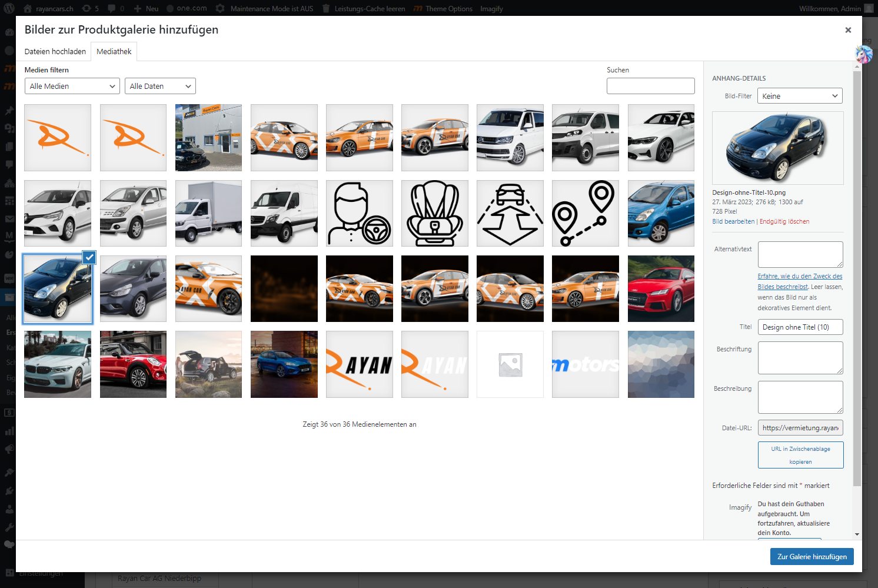The width and height of the screenshot is (878, 588).
Task: Open the Alle Medien filter dropdown
Action: [72, 86]
